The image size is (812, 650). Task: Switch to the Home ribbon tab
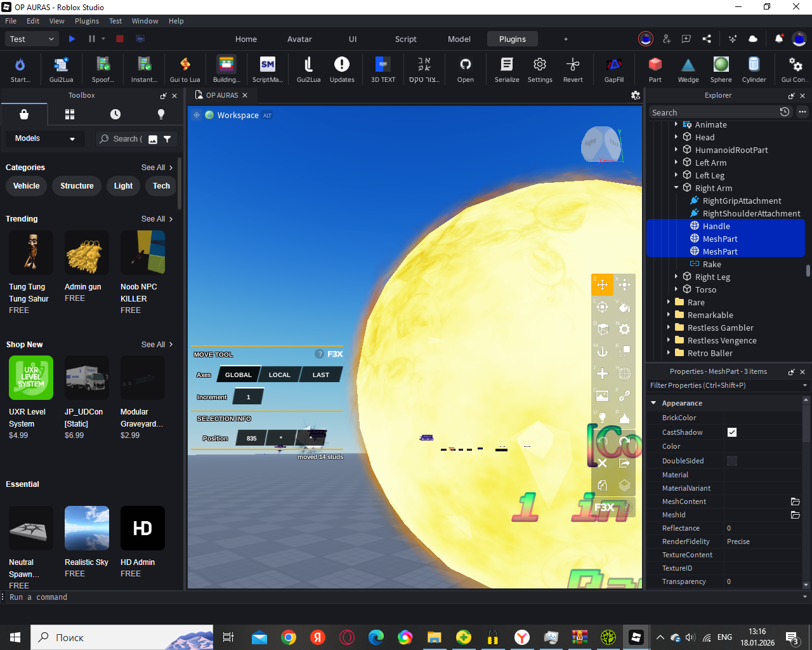[246, 39]
